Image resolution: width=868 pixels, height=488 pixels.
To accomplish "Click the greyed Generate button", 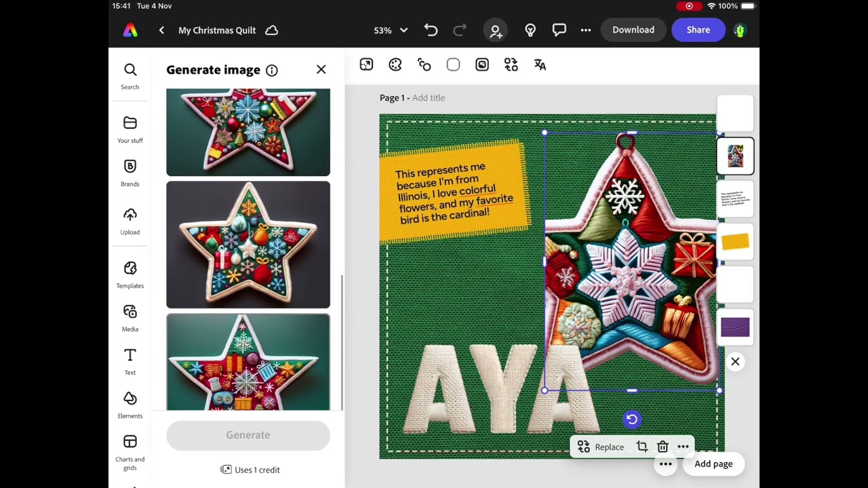I will pyautogui.click(x=248, y=435).
